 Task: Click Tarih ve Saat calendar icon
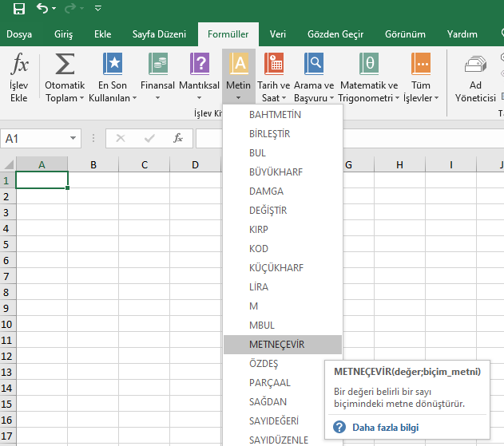tap(274, 65)
